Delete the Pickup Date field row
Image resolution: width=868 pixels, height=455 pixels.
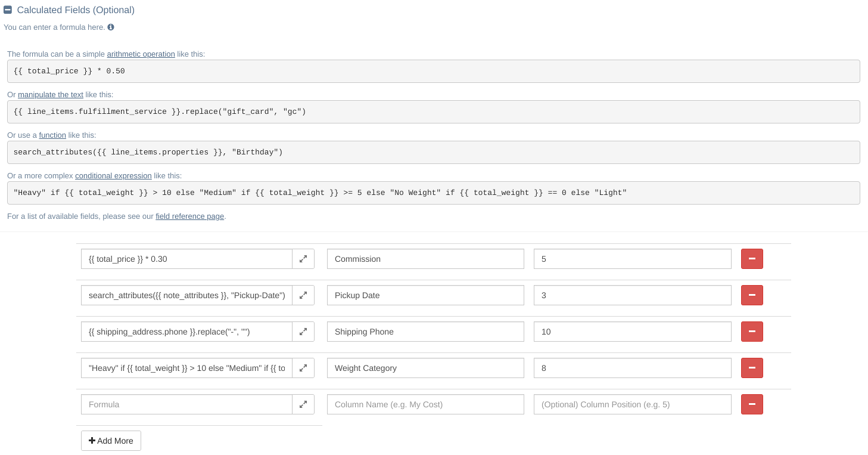(x=751, y=295)
